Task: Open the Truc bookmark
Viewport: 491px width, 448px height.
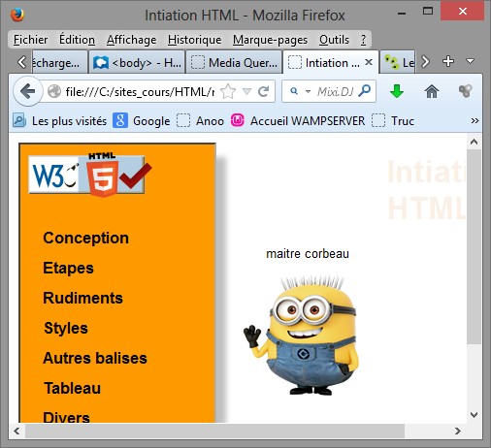Action: tap(393, 121)
